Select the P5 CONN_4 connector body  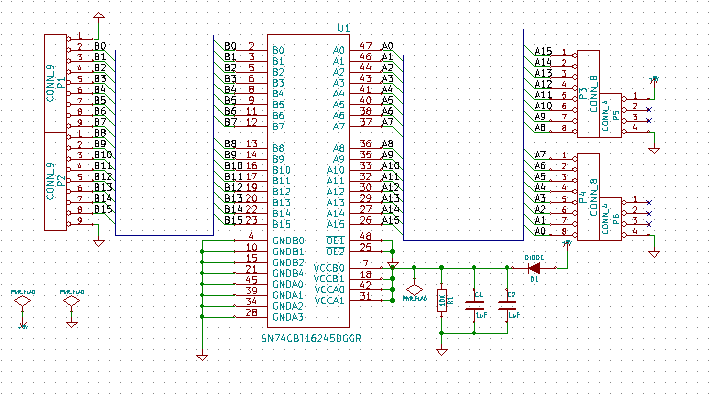click(x=610, y=115)
